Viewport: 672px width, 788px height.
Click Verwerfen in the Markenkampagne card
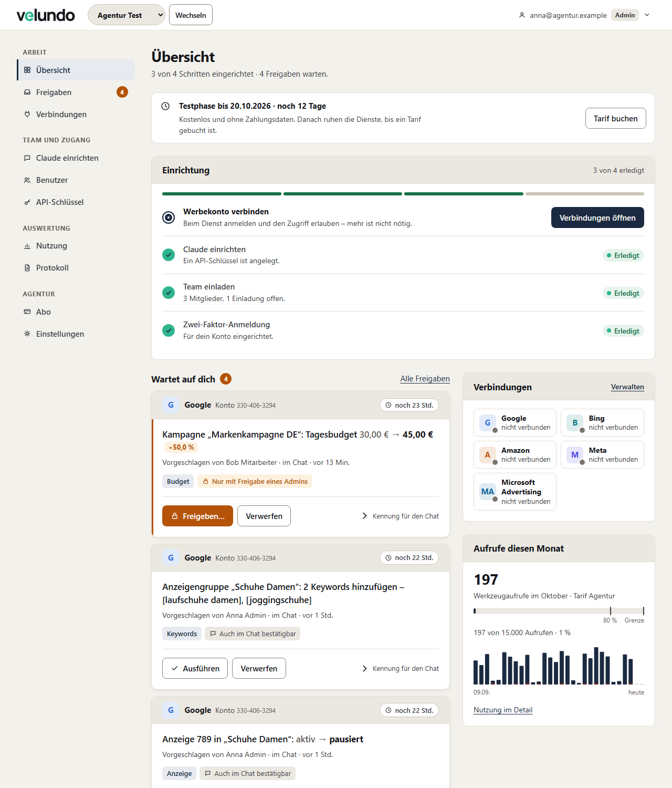point(264,516)
